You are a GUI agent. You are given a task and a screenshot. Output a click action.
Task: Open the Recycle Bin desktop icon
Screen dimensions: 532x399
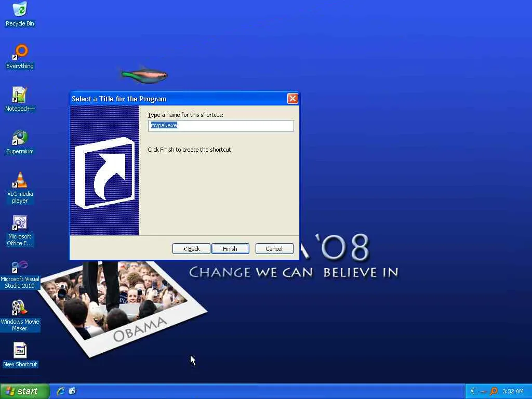pos(20,14)
